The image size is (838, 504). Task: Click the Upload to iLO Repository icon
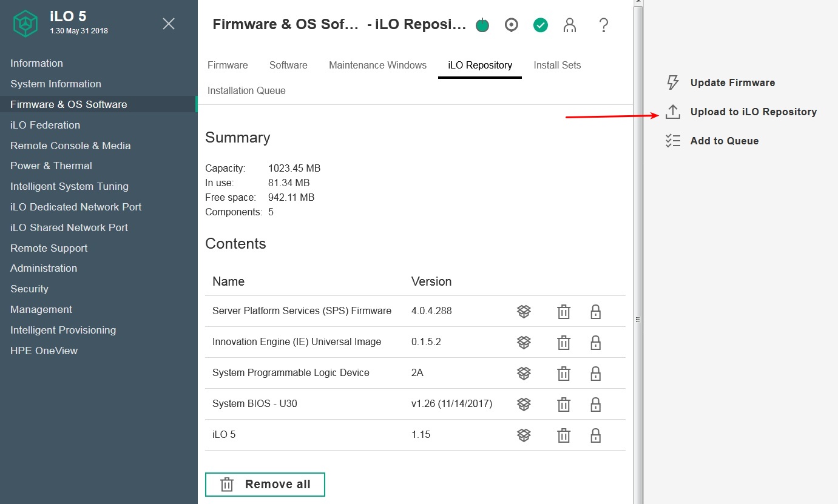[x=673, y=112]
